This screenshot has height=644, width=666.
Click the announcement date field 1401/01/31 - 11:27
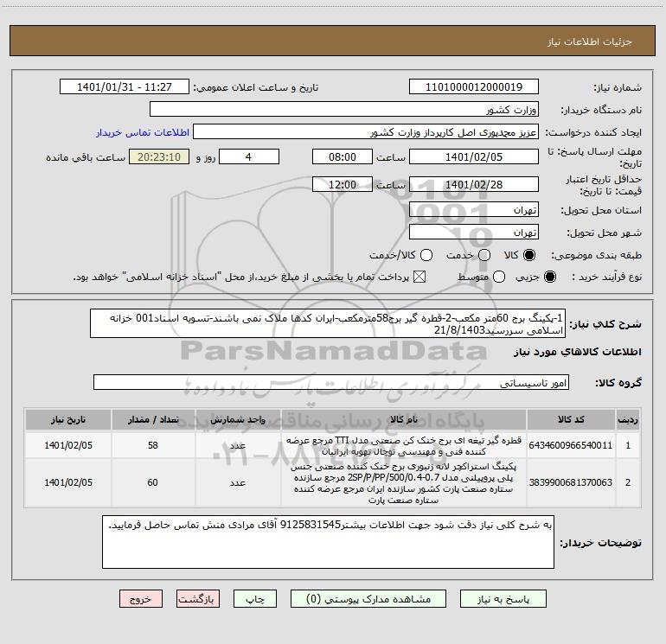pyautogui.click(x=125, y=86)
